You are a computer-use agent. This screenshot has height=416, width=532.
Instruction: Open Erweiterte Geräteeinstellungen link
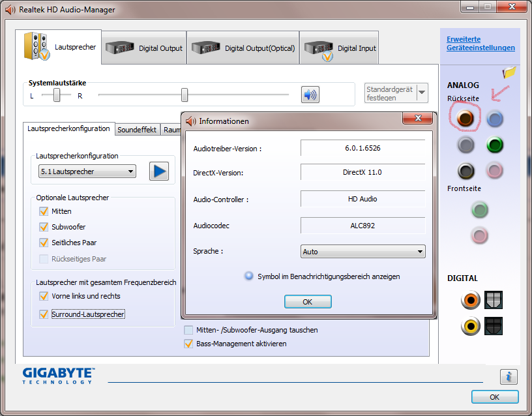coord(480,44)
